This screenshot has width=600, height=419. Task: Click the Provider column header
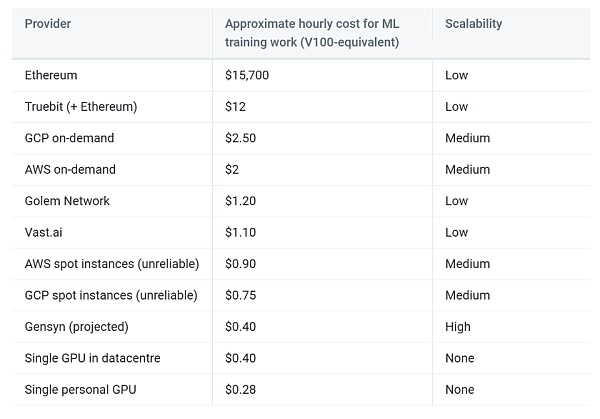pos(48,23)
